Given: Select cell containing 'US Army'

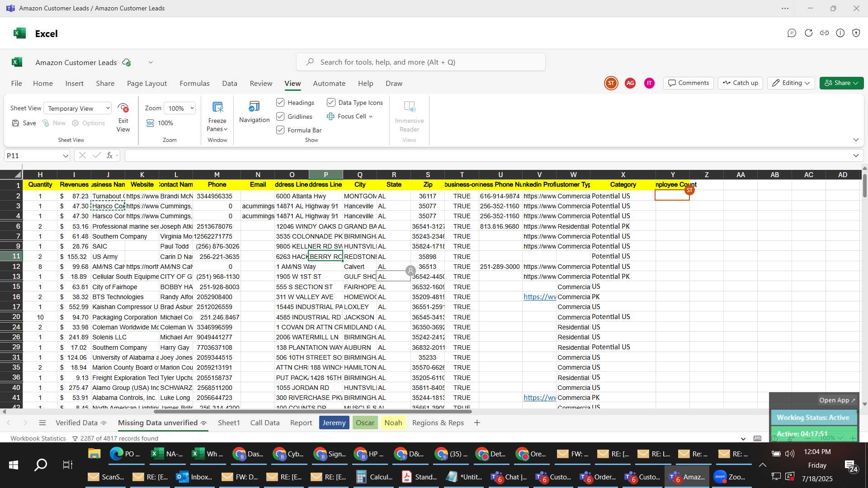Looking at the screenshot, I should click(x=108, y=257).
